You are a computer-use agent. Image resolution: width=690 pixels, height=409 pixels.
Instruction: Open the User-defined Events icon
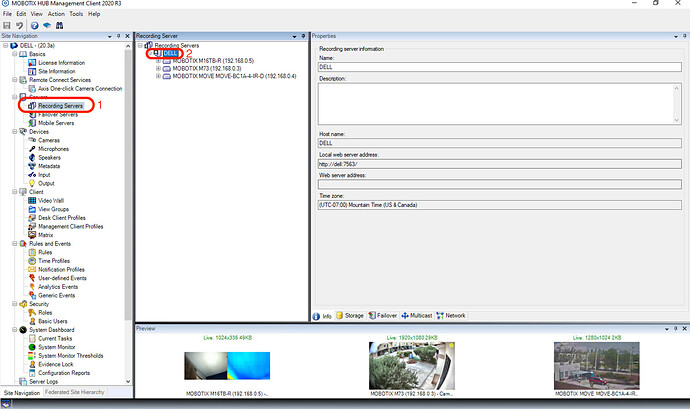32,278
